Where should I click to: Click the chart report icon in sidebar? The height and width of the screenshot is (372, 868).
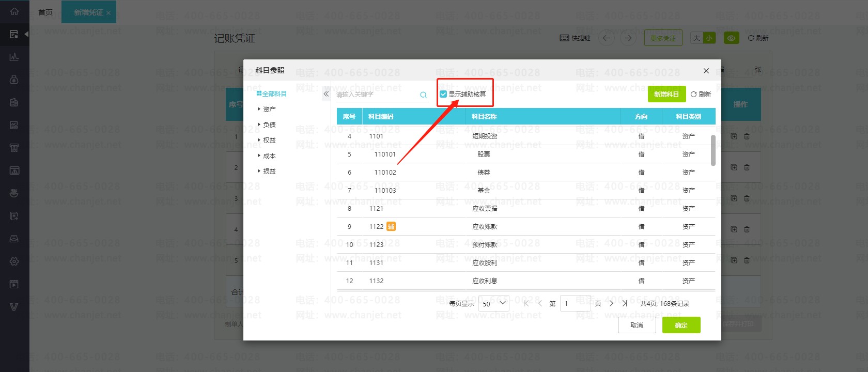click(x=14, y=57)
